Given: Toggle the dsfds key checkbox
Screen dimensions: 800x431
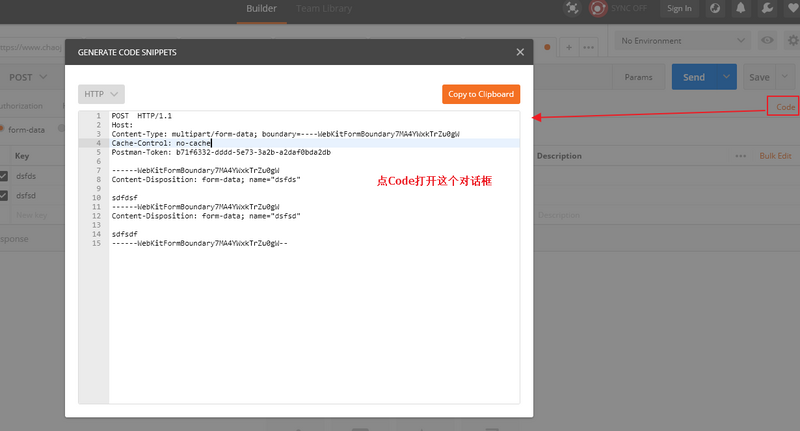Looking at the screenshot, I should (x=4, y=176).
